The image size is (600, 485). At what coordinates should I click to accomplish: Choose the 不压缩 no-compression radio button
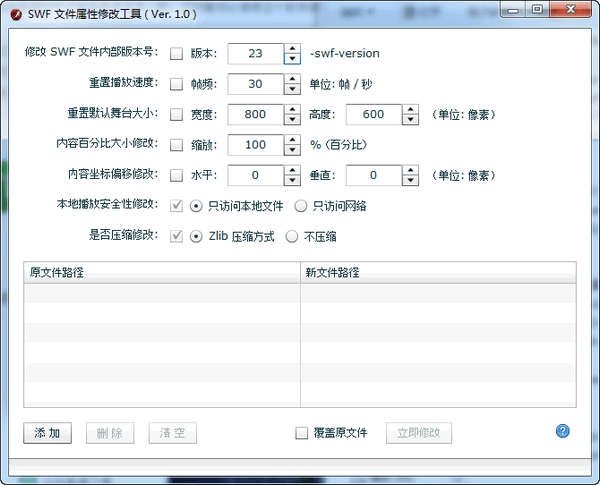pyautogui.click(x=292, y=237)
